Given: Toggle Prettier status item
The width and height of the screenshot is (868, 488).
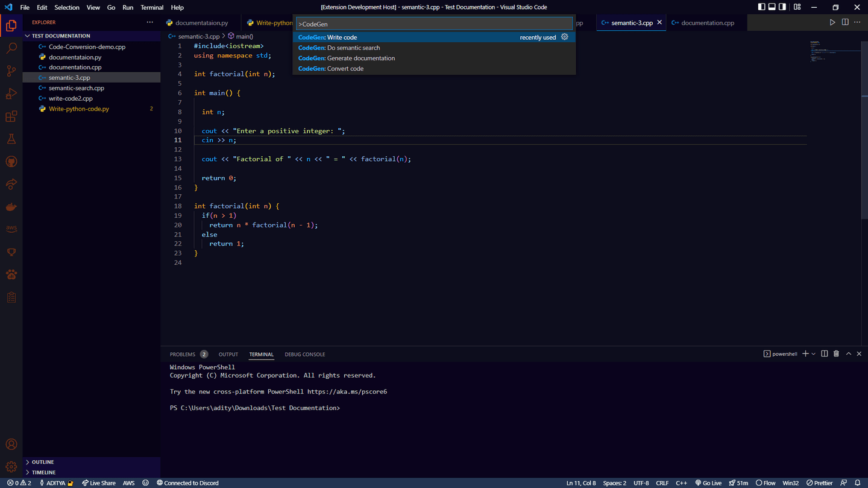Looking at the screenshot, I should tap(819, 483).
